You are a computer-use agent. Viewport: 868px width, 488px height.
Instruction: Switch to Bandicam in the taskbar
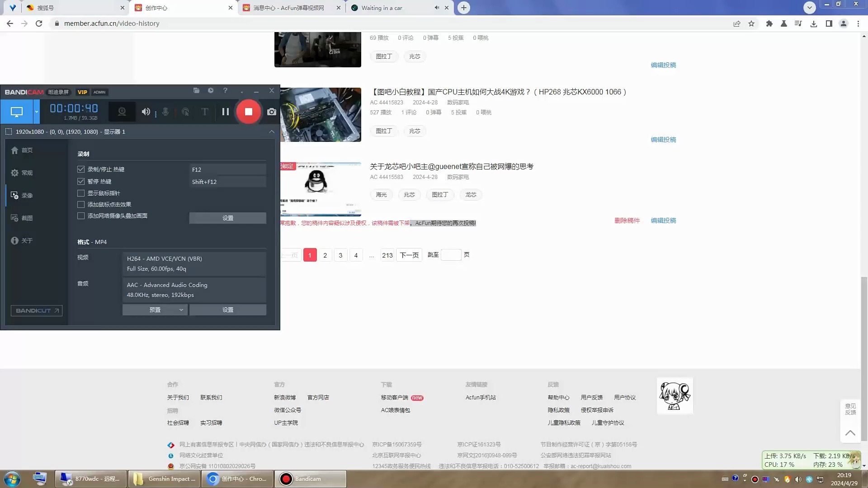pyautogui.click(x=310, y=479)
